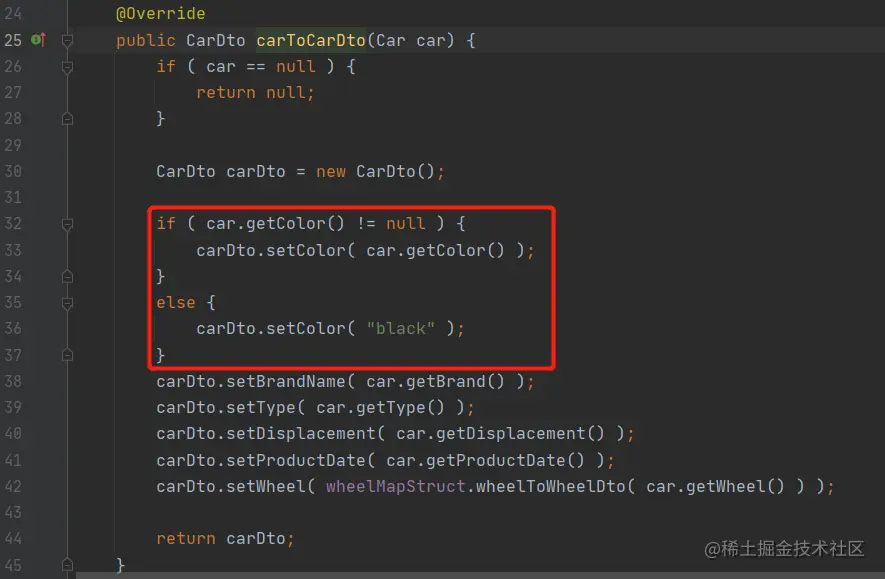Click the fold end marker at line 37

click(x=67, y=355)
